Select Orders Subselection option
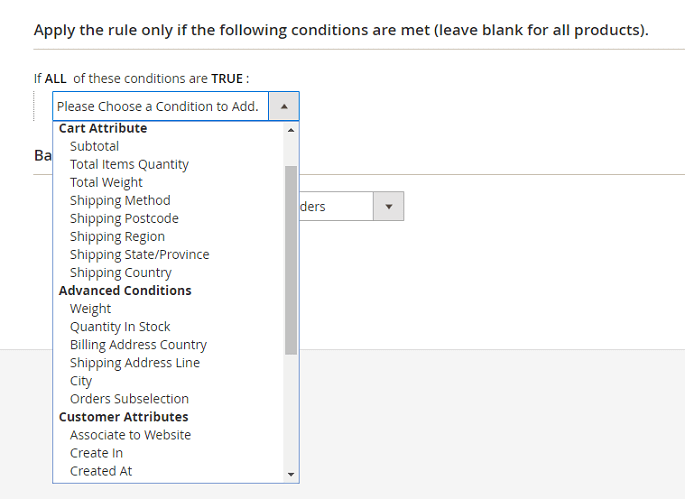 click(x=129, y=398)
